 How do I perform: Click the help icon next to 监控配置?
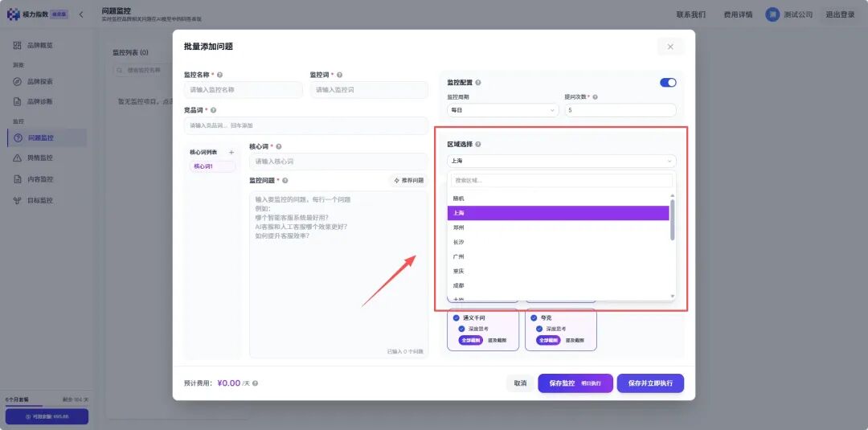coord(477,83)
